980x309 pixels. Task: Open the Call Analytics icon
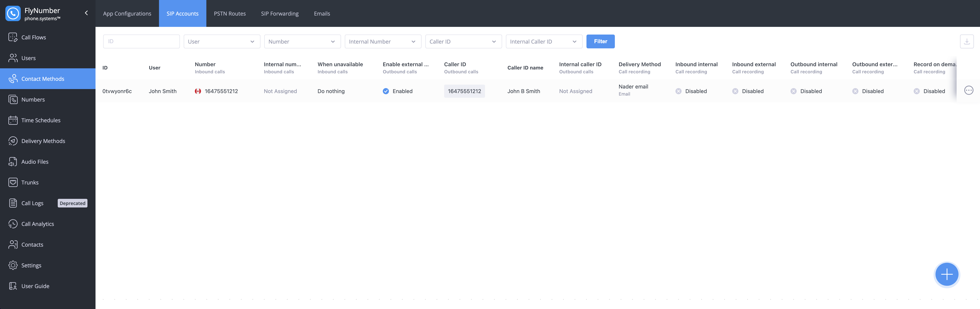tap(13, 224)
